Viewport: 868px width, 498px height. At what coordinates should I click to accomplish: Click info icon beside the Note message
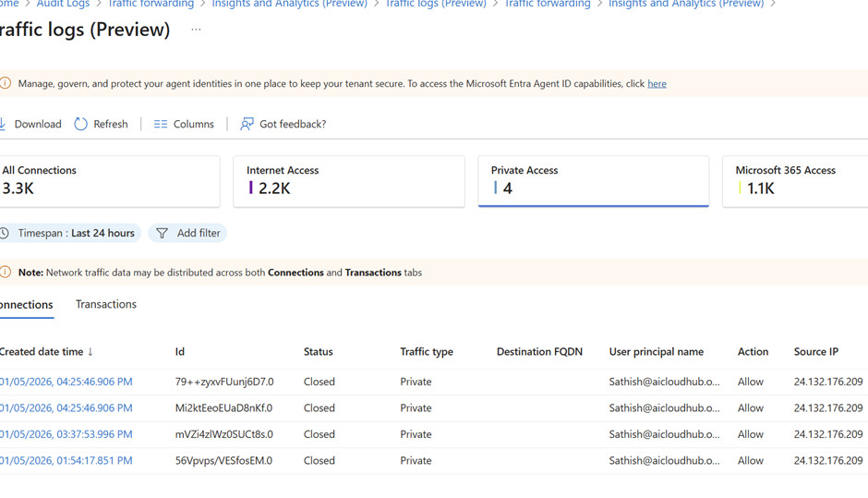point(6,273)
